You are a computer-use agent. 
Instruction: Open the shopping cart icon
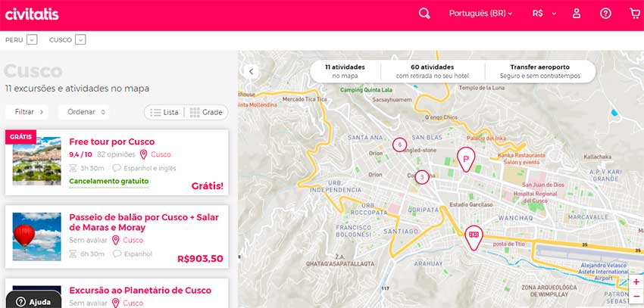(x=635, y=14)
